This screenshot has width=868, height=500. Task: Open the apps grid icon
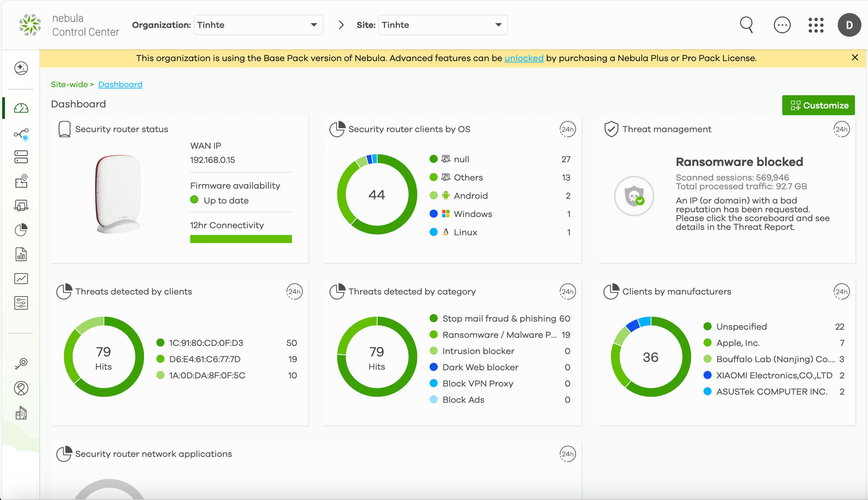tap(816, 25)
